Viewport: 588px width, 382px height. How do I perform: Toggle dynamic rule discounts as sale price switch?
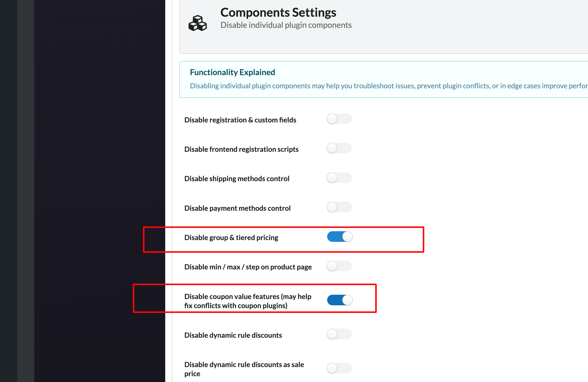[339, 368]
